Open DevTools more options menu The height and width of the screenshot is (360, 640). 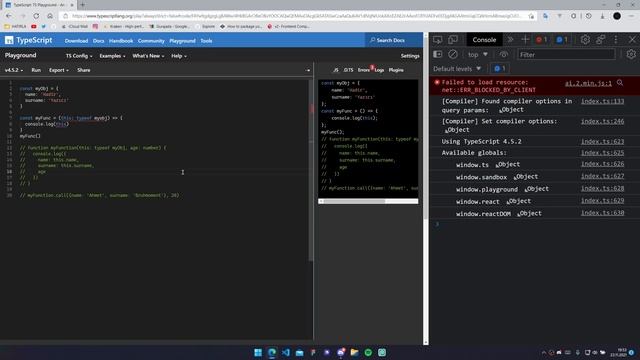pyautogui.click(x=616, y=40)
